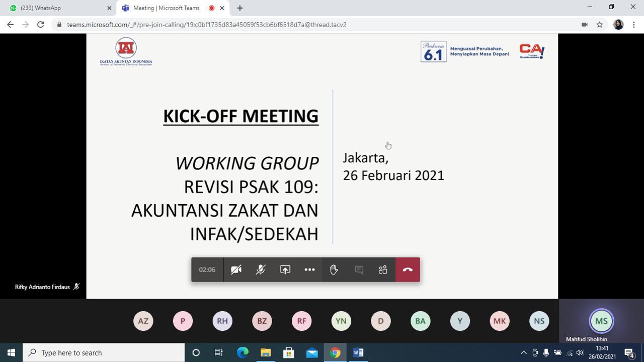Unmute the microphone in meeting toolbar
Image resolution: width=644 pixels, height=362 pixels.
pos(261,270)
